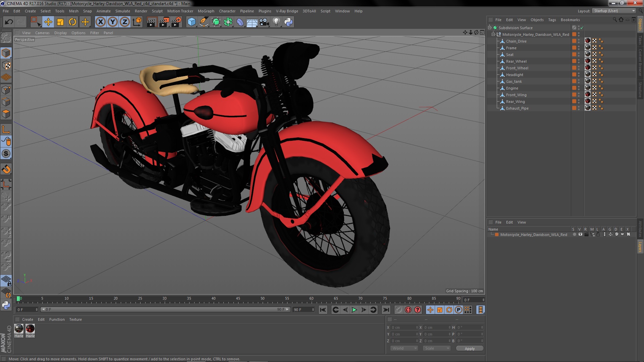Viewport: 644px width, 362px height.
Task: Select the Headlight object
Action: pyautogui.click(x=515, y=75)
